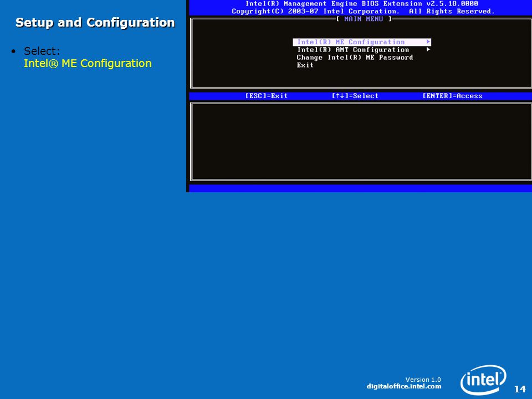This screenshot has width=532, height=399.
Task: Open the digitaloffice.intel.com link
Action: [404, 386]
